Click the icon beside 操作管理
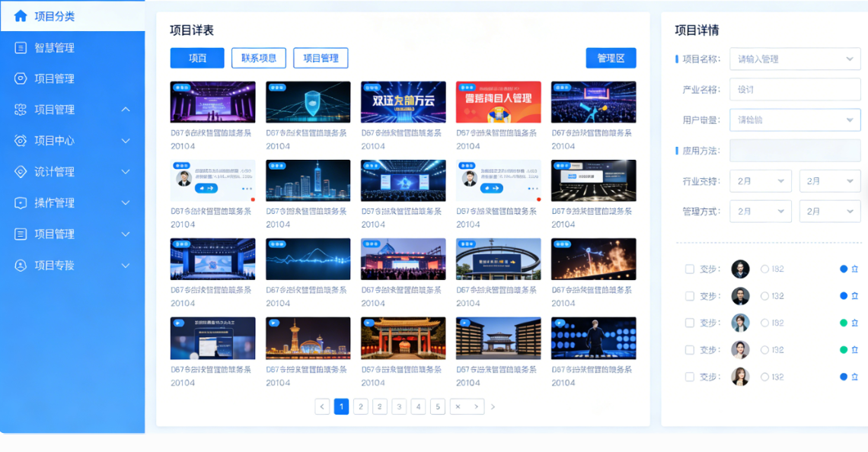Image resolution: width=868 pixels, height=452 pixels. pyautogui.click(x=21, y=203)
